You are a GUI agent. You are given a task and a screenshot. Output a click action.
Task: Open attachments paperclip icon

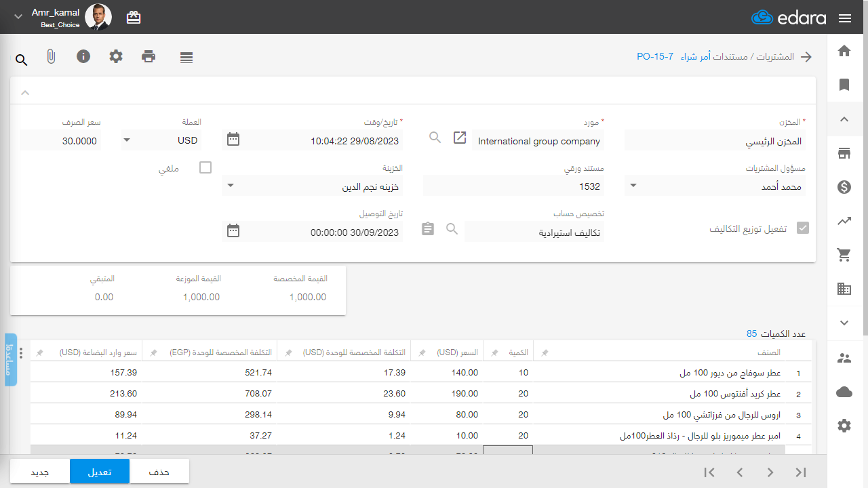(51, 57)
